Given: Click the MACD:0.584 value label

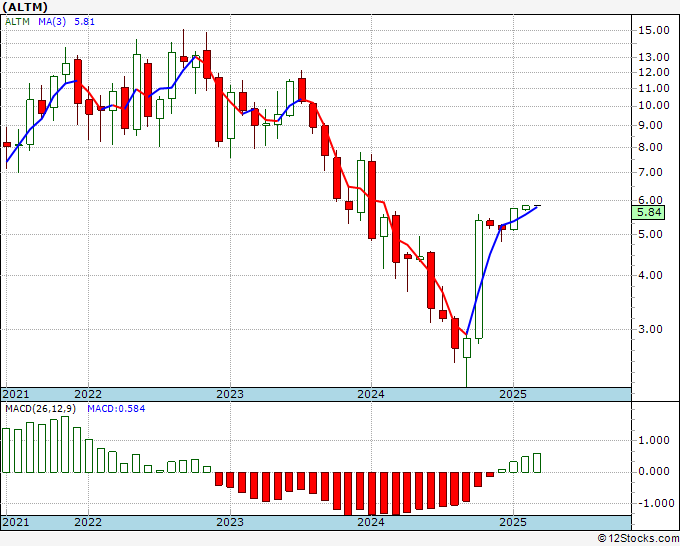Looking at the screenshot, I should [x=116, y=409].
